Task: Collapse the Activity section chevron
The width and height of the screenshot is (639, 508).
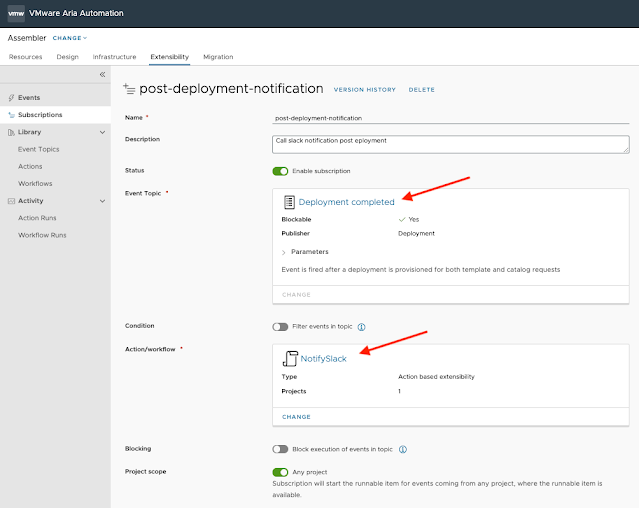Action: [102, 201]
